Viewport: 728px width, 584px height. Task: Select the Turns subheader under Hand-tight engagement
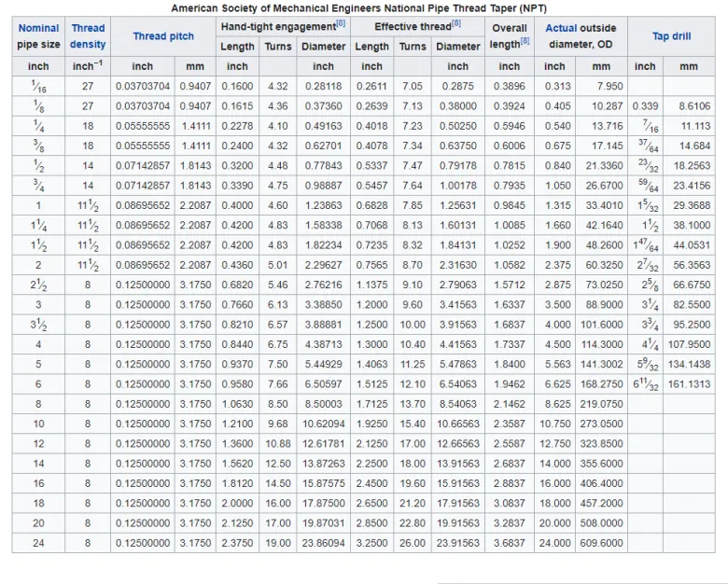[277, 47]
